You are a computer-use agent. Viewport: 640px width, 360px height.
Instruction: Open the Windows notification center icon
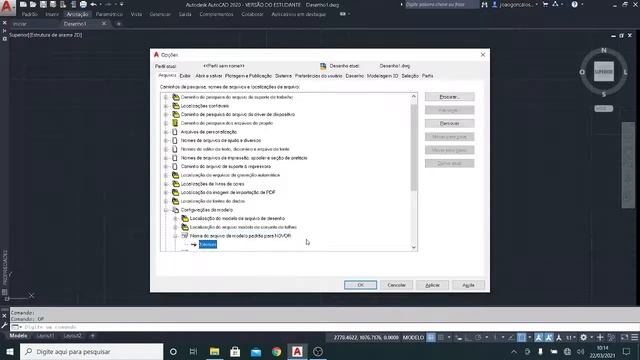coord(627,351)
